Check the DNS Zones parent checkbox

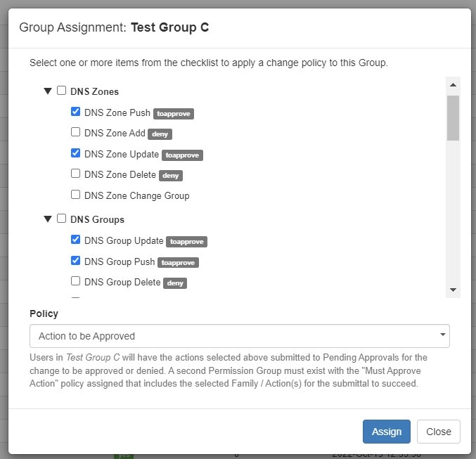pyautogui.click(x=62, y=91)
